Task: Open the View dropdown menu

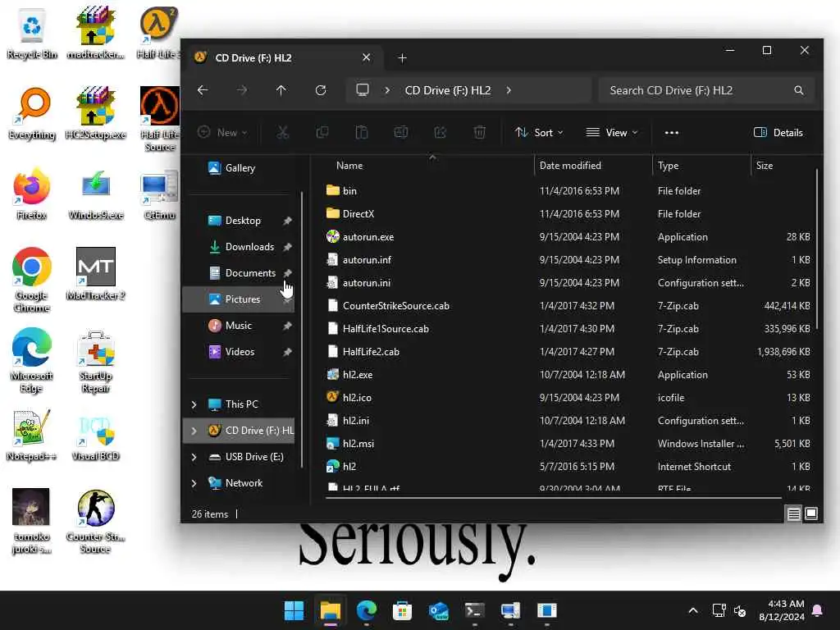Action: (x=612, y=132)
